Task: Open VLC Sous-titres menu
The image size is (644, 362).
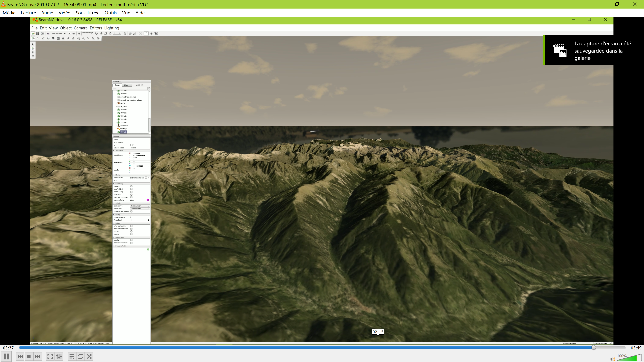Action: click(x=87, y=13)
